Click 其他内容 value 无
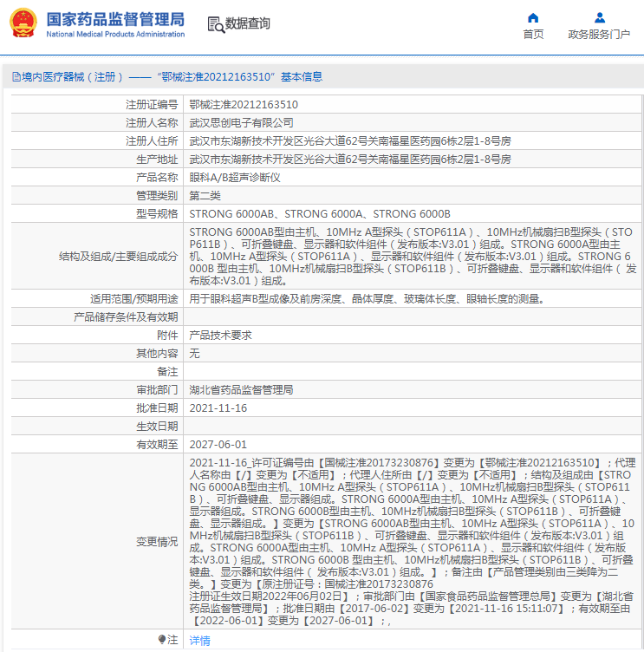This screenshot has height=652, width=644. click(x=194, y=354)
